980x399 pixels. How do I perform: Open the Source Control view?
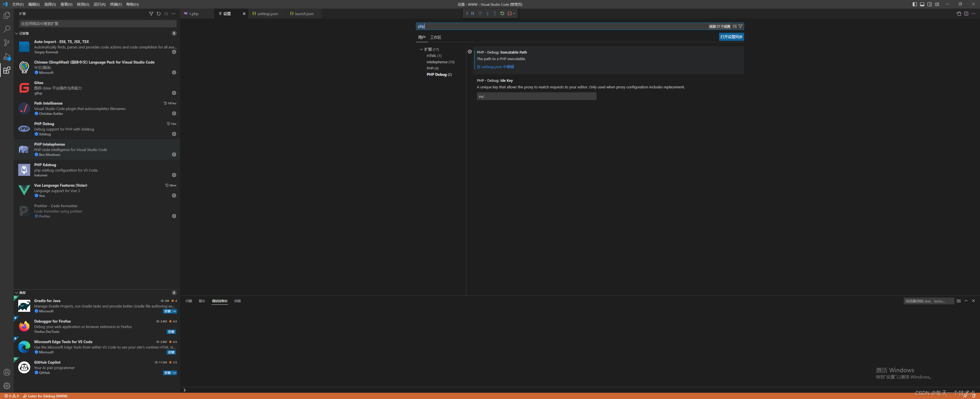pos(7,43)
